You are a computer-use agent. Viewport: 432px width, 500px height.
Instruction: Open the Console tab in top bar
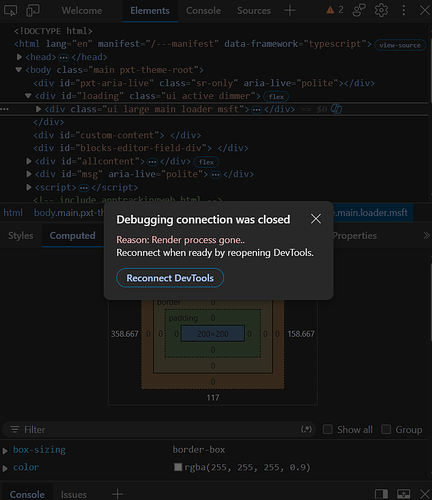point(203,11)
